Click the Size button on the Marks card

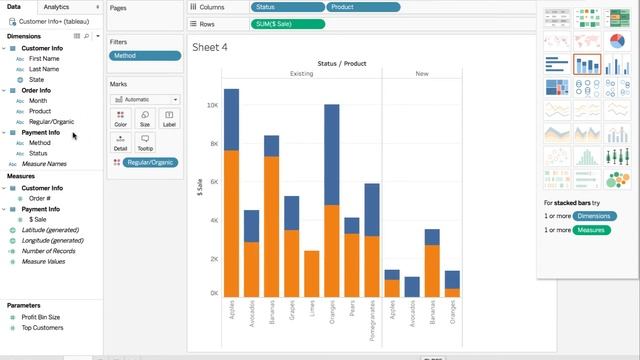pyautogui.click(x=145, y=119)
